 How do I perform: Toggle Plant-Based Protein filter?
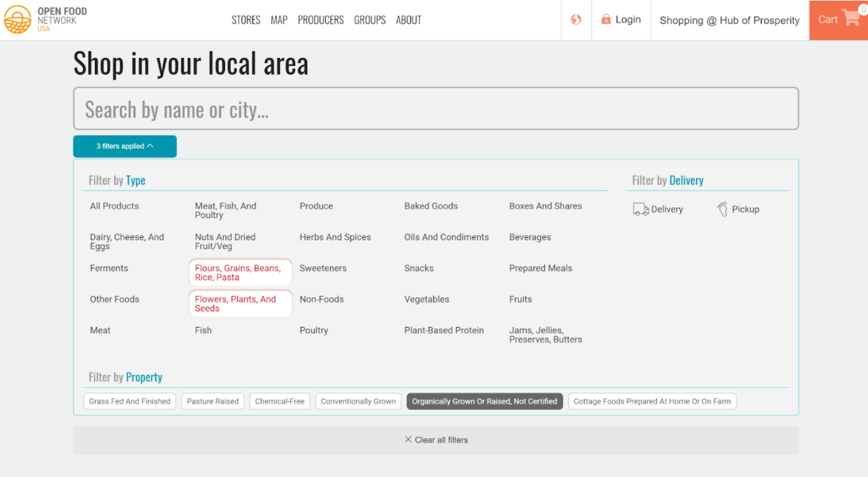click(x=444, y=330)
